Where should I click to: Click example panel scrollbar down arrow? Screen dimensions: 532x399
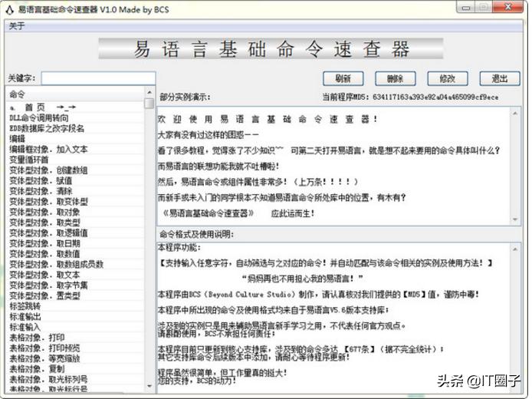point(515,219)
